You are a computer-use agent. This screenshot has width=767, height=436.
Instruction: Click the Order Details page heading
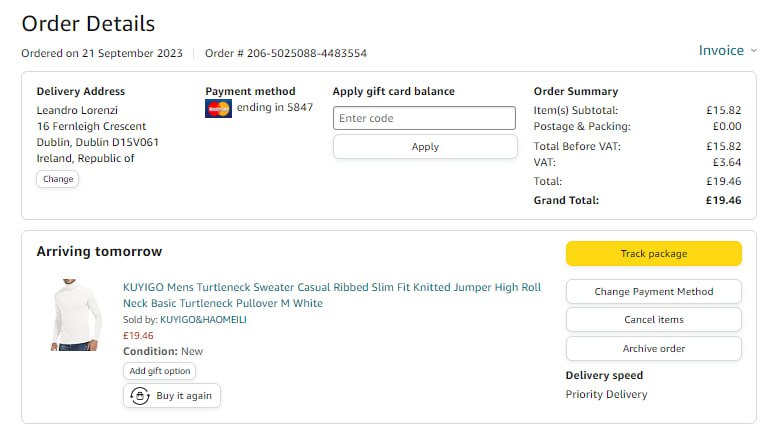(x=88, y=23)
